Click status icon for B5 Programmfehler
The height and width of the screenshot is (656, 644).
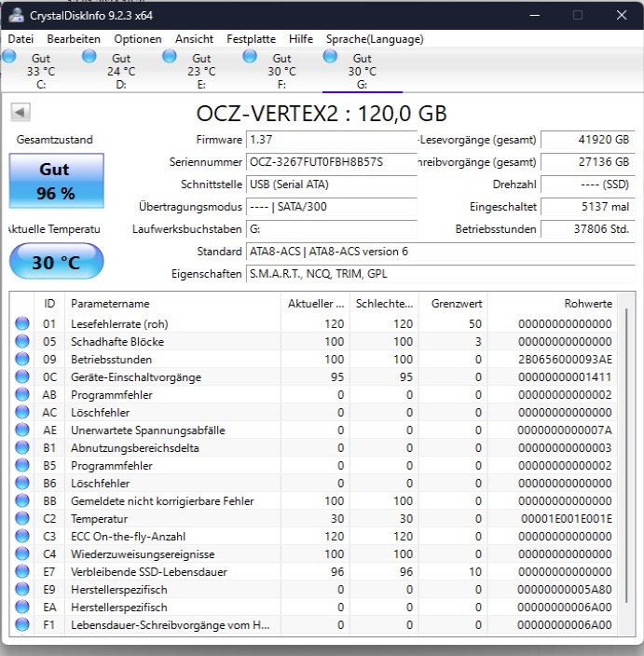coord(22,465)
